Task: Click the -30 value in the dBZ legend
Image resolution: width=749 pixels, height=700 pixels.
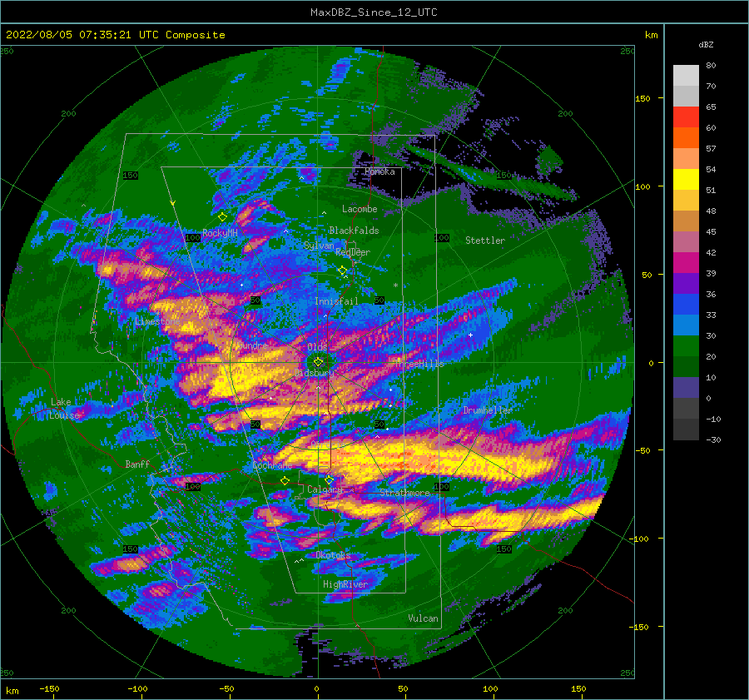Action: coord(713,439)
